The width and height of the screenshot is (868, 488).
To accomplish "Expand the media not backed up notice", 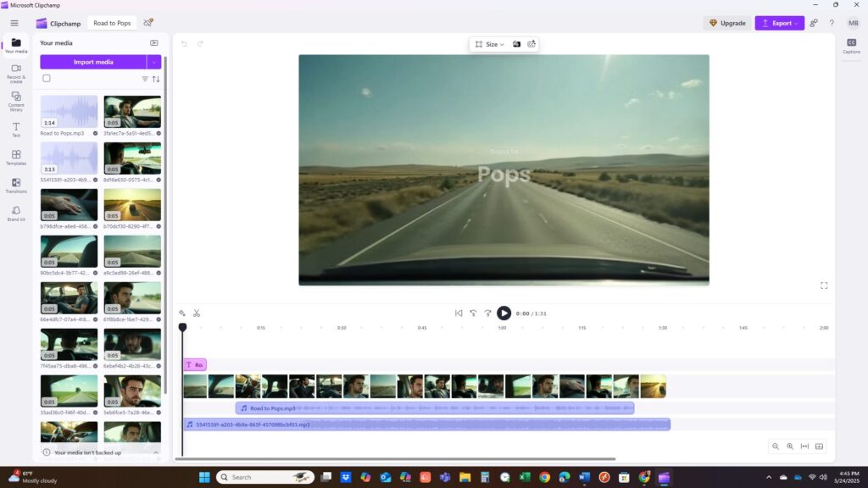I will [156, 452].
